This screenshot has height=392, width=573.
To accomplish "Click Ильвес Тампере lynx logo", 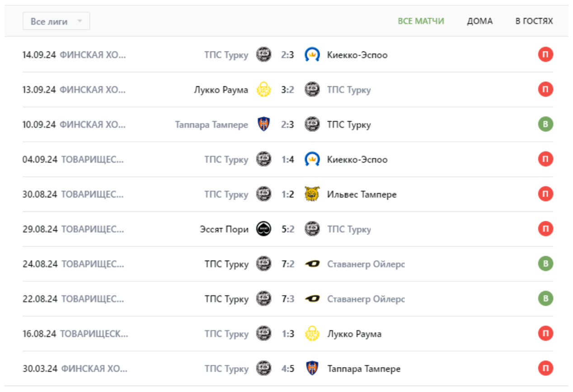I will 312,194.
